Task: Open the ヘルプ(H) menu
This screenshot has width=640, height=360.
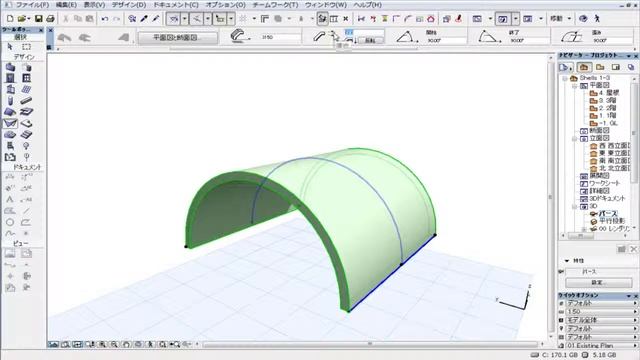Action: click(x=367, y=5)
